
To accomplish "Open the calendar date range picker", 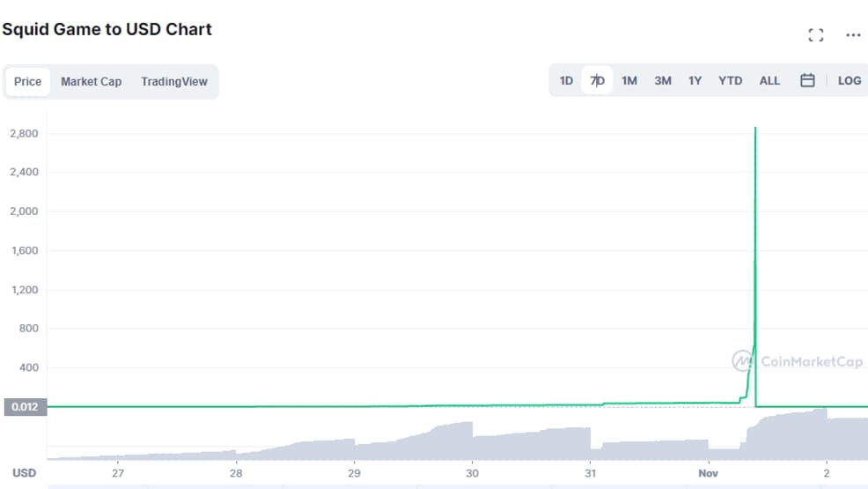I will pyautogui.click(x=807, y=80).
